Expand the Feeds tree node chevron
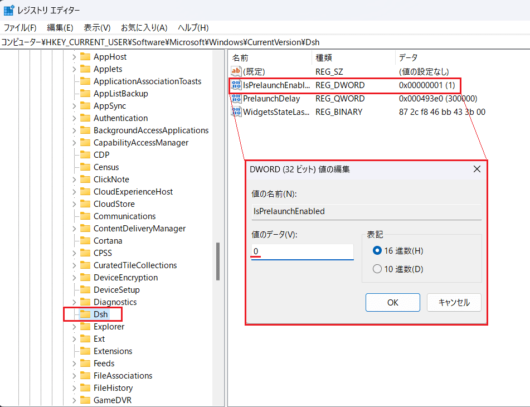 point(74,363)
